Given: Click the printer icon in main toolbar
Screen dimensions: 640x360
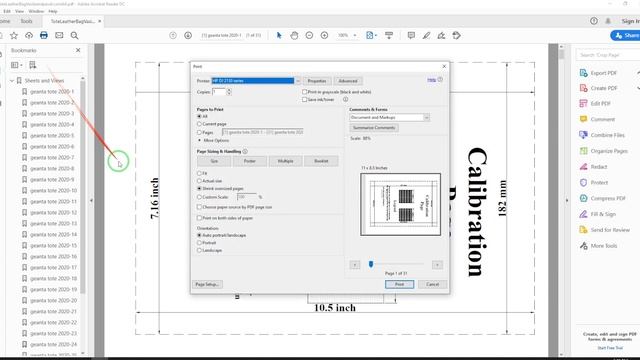Looking at the screenshot, I should (44, 36).
